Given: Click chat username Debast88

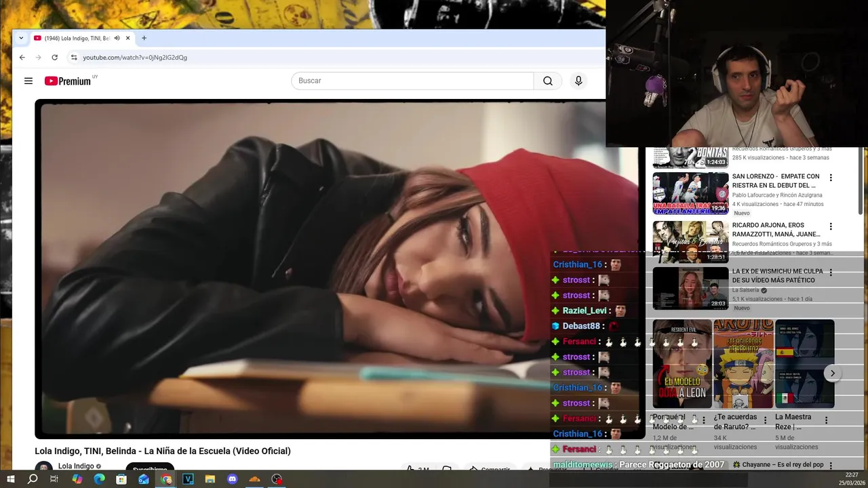Looking at the screenshot, I should [x=581, y=326].
